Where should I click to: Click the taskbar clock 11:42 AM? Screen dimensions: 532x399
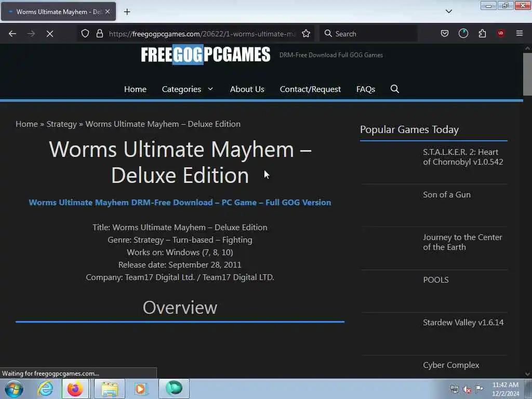505,385
